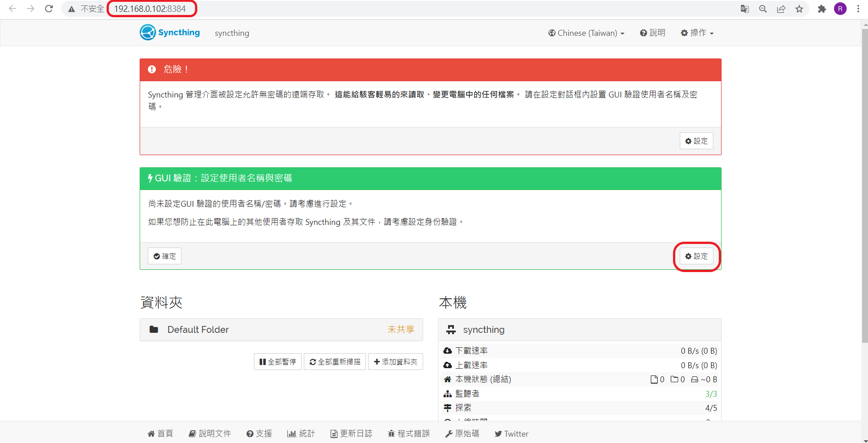This screenshot has width=868, height=443.
Task: Expand the Default Folder row
Action: click(x=281, y=330)
